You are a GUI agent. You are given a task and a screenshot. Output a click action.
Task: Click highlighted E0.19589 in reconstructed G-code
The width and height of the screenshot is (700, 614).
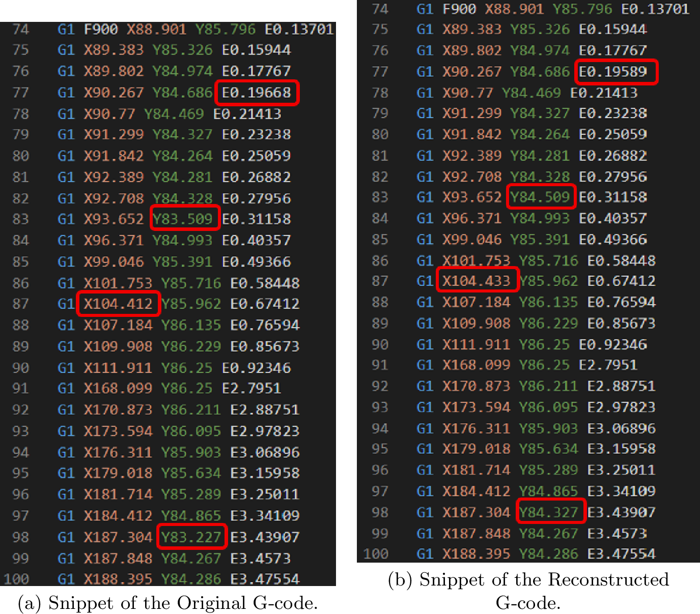pyautogui.click(x=616, y=71)
